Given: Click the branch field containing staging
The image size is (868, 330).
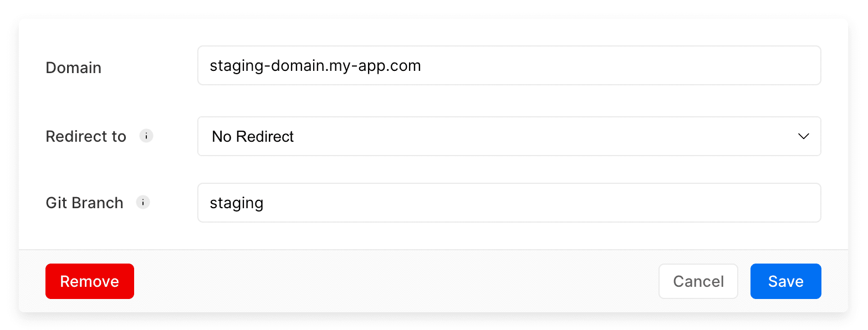Looking at the screenshot, I should pos(509,203).
